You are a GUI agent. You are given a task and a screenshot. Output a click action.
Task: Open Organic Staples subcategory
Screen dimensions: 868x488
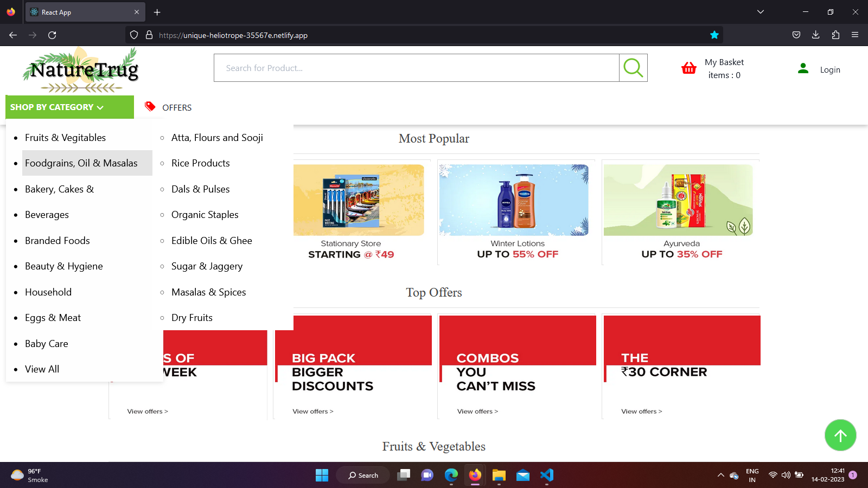click(x=205, y=215)
